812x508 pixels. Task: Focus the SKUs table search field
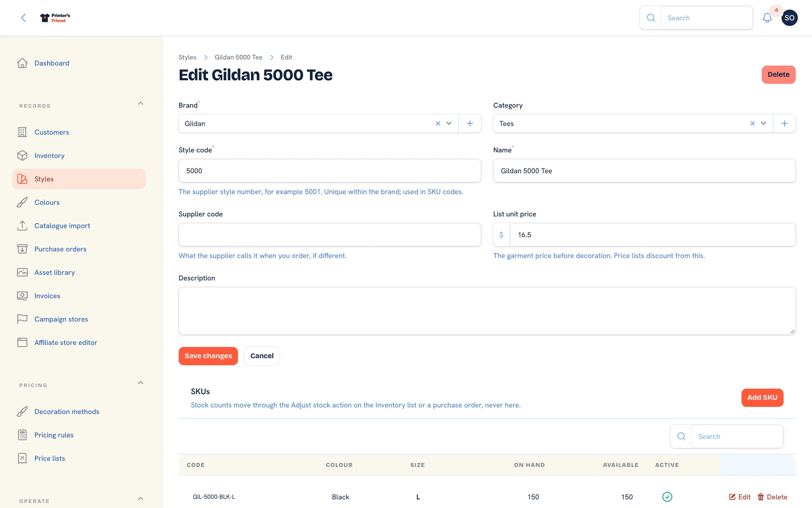[737, 436]
